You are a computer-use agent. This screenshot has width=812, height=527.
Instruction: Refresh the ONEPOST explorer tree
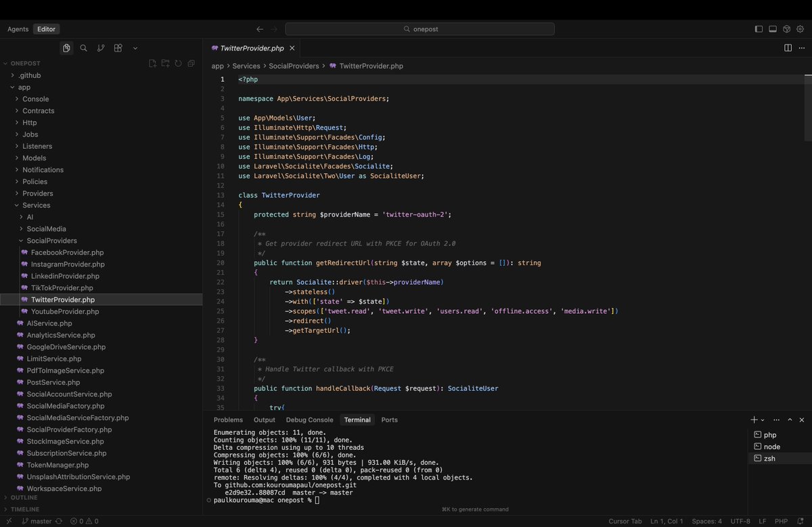pos(178,64)
